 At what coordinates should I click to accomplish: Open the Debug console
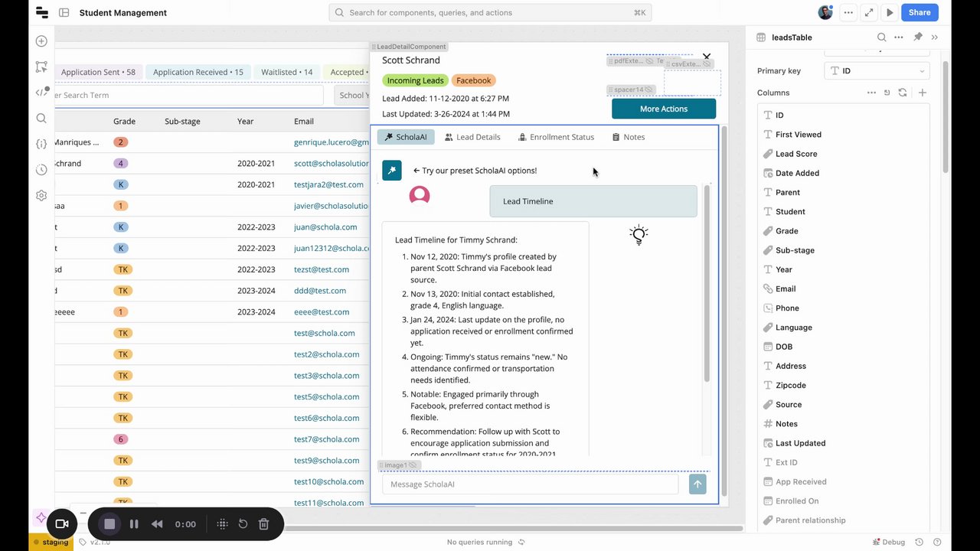point(888,542)
